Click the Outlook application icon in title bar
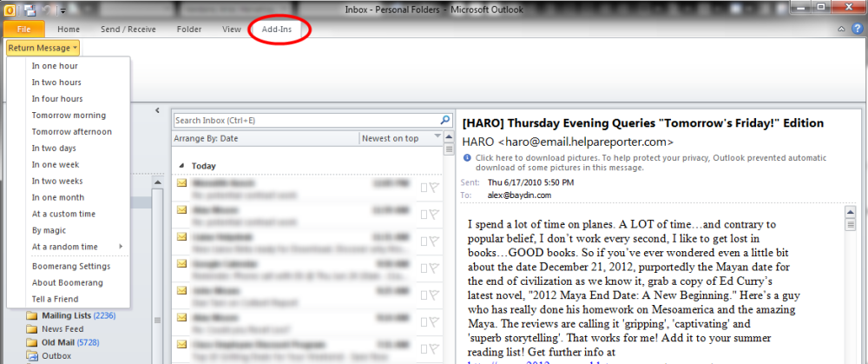Image resolution: width=868 pixels, height=364 pixels. point(11,10)
